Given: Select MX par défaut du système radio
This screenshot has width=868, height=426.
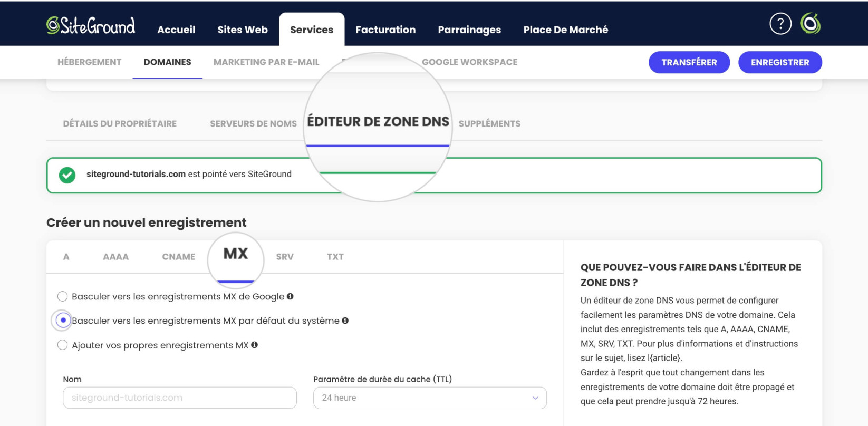Looking at the screenshot, I should pos(63,321).
